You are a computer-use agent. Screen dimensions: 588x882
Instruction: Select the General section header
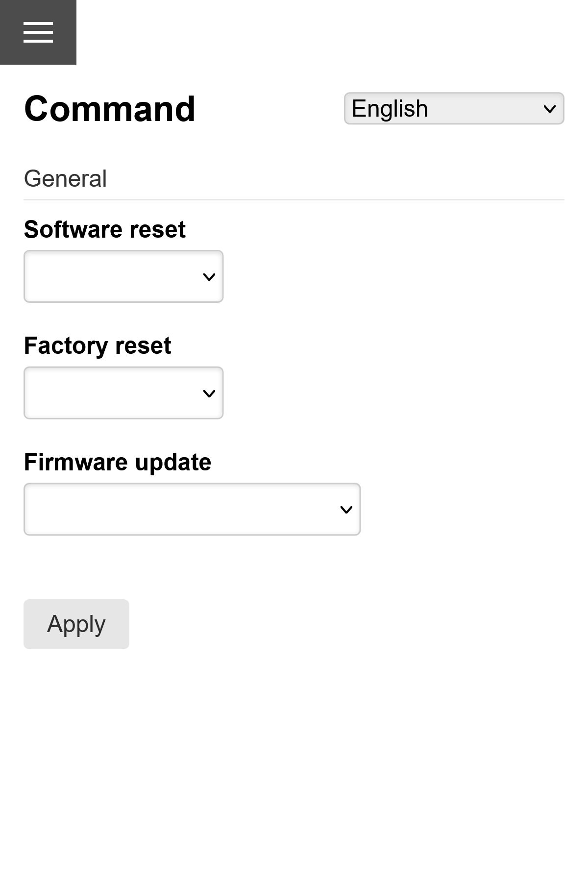[x=66, y=178]
